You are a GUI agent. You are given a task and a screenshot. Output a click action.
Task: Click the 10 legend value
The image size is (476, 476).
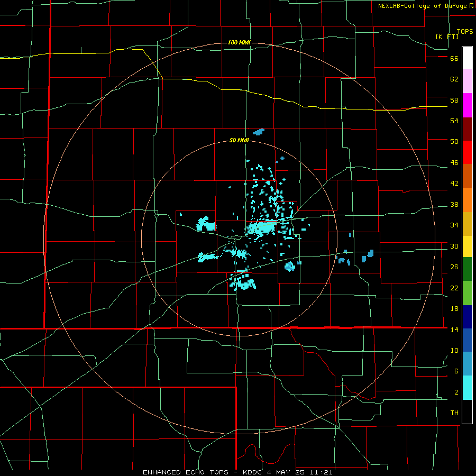[454, 351]
